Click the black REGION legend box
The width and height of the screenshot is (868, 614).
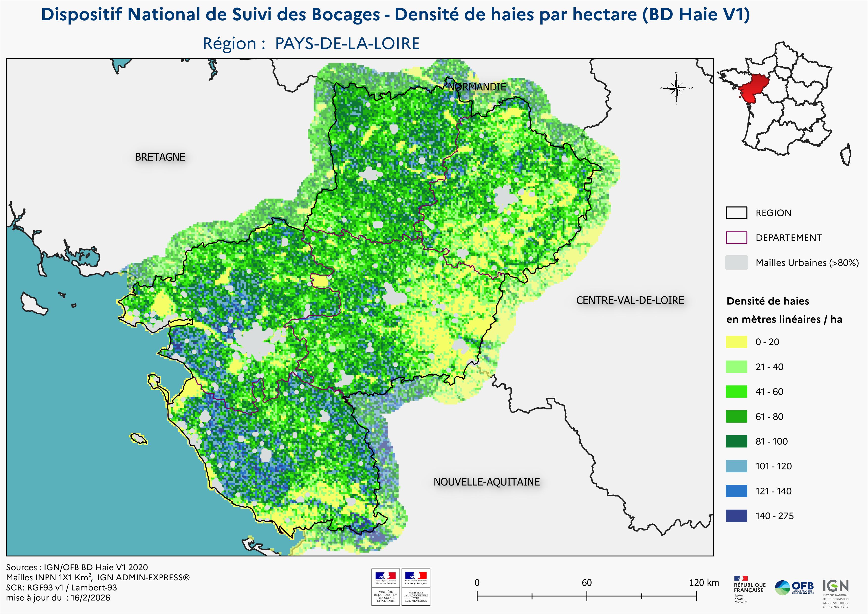pyautogui.click(x=736, y=213)
